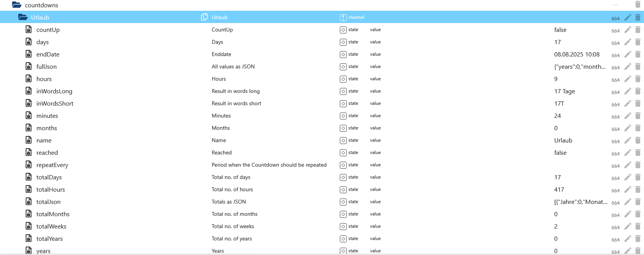The width and height of the screenshot is (644, 255).
Task: Select the totalHours state in tree
Action: (x=51, y=189)
